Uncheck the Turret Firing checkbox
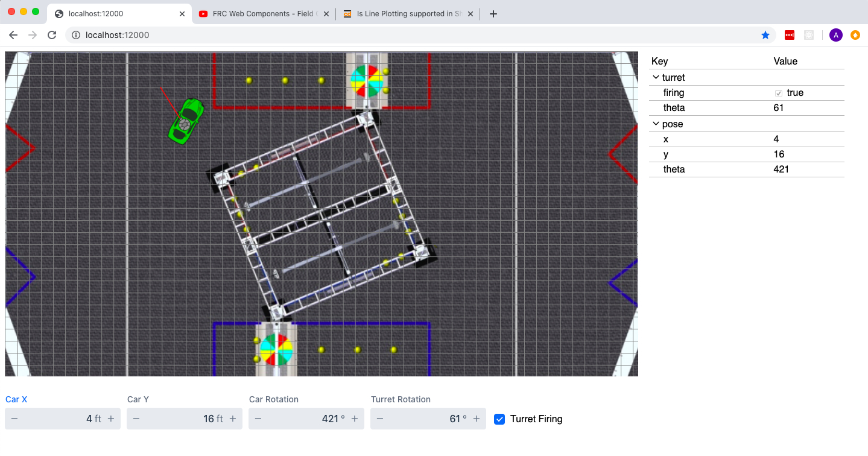The image size is (868, 456). tap(499, 419)
